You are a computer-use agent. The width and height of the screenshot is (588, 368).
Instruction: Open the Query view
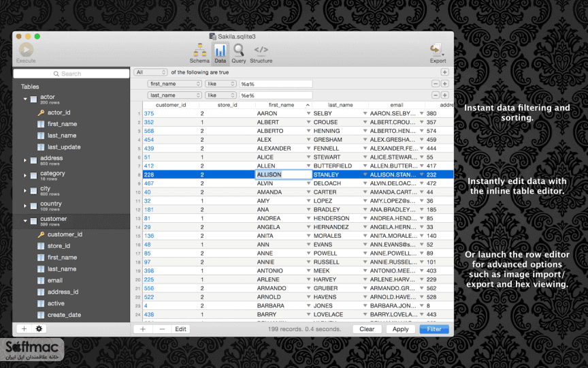tap(238, 53)
